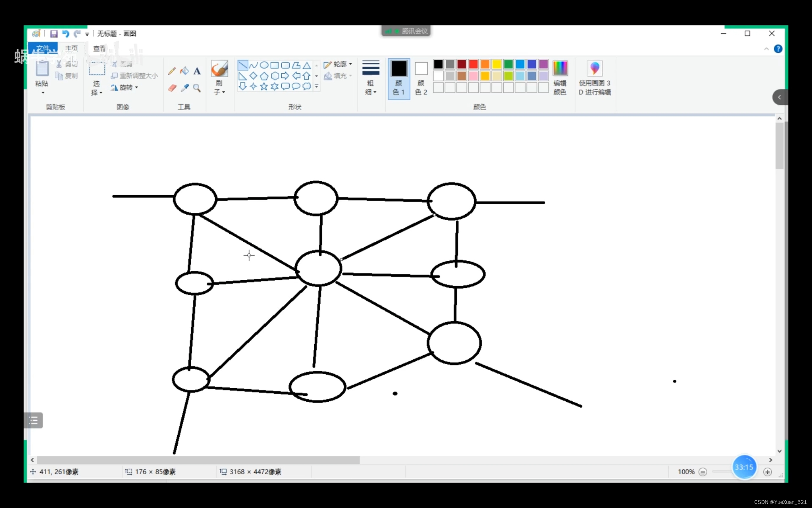This screenshot has width=812, height=508.
Task: Collapse the ribbon with the chevron
Action: pos(766,49)
